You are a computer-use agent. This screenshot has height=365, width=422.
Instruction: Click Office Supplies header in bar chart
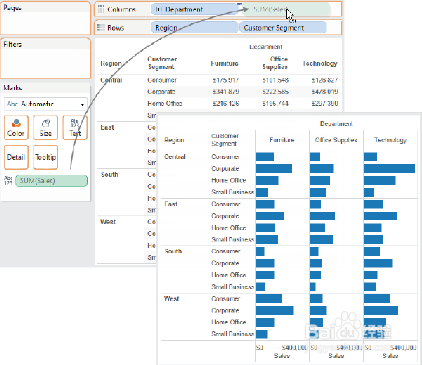(x=336, y=140)
